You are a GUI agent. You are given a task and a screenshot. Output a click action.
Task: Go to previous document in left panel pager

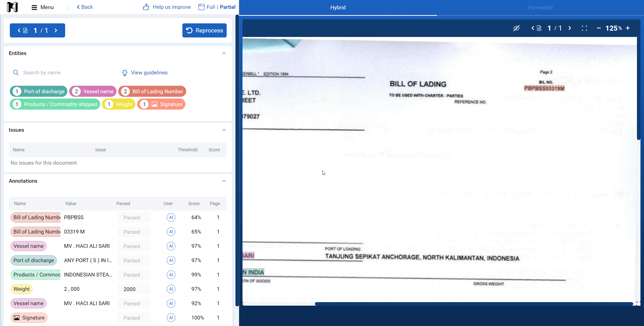[x=19, y=30]
